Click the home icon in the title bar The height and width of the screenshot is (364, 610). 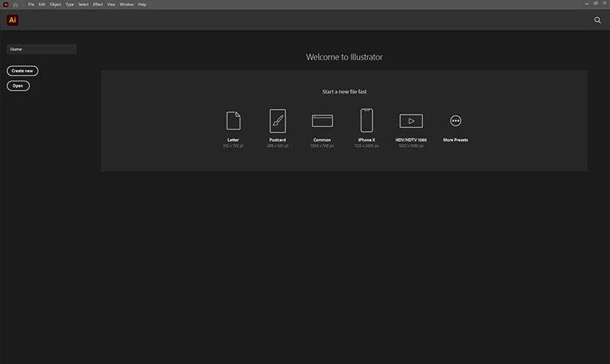click(x=15, y=5)
